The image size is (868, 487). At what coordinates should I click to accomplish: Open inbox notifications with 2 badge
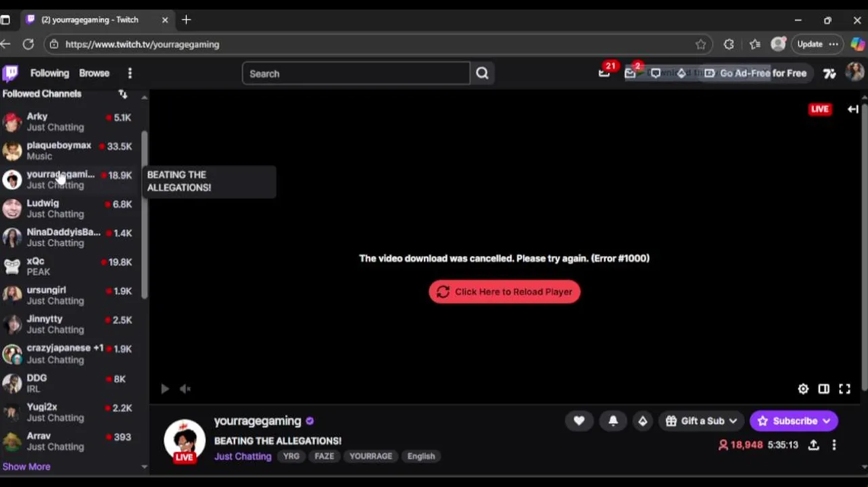pos(630,73)
